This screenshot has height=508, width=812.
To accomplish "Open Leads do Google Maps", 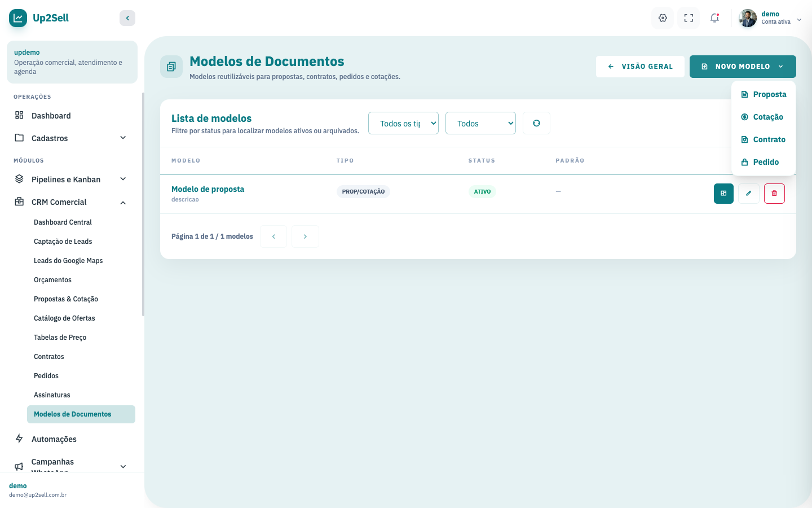I will click(x=81, y=261).
